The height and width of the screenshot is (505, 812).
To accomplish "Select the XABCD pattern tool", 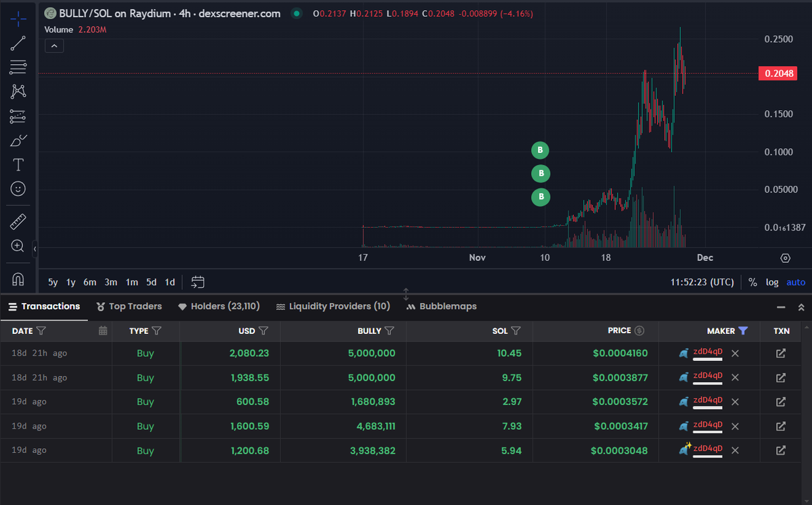I will pos(18,92).
